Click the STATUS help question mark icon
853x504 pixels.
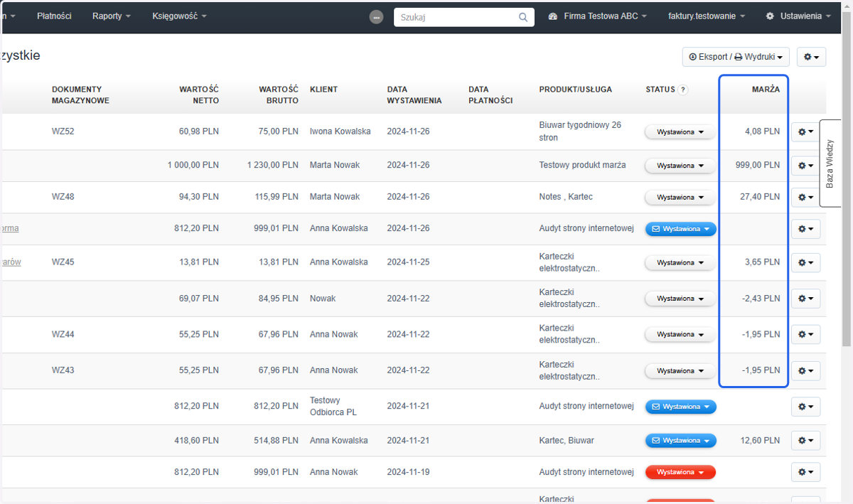coord(683,90)
